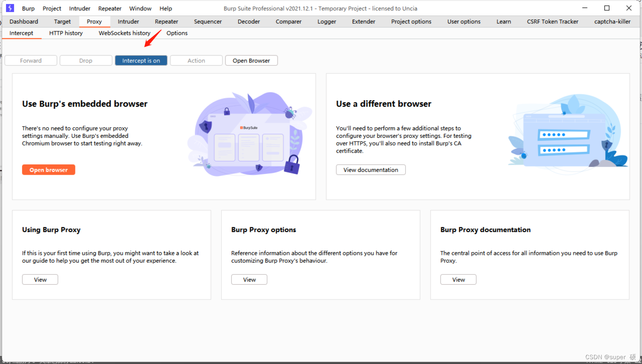642x364 pixels.
Task: Click the Burp Proxy options heading
Action: pos(264,230)
